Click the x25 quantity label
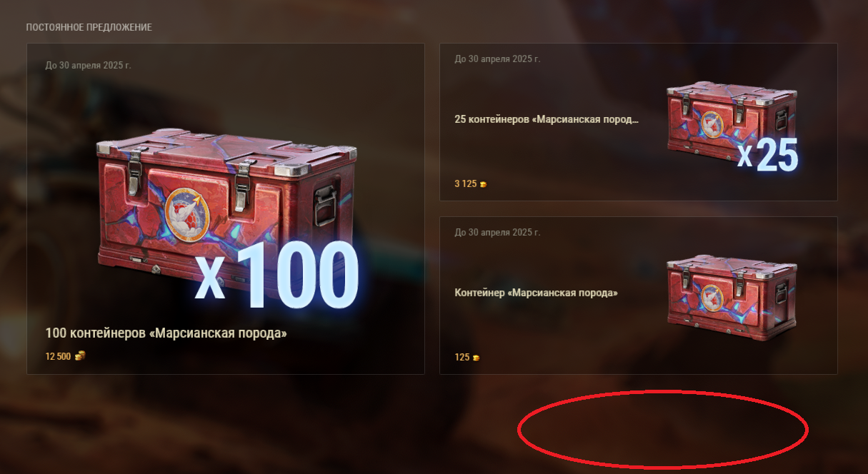 tap(768, 154)
